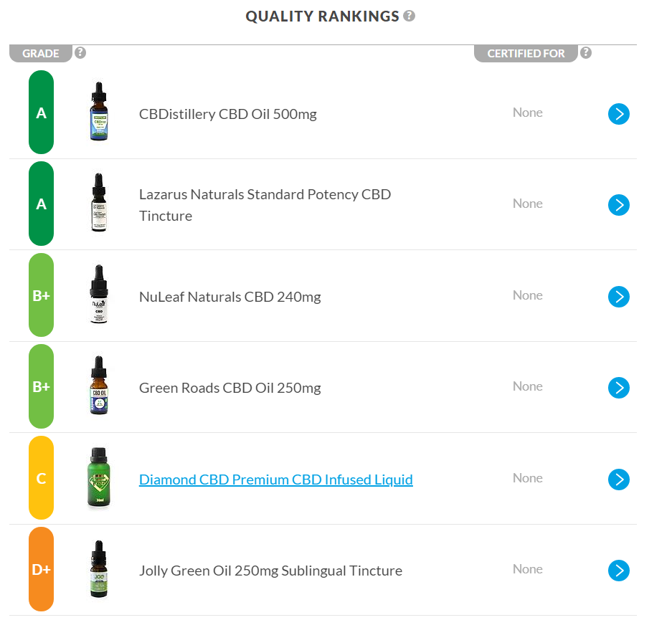The height and width of the screenshot is (620, 672).
Task: Click 'None' certification in Lazarus Naturals row
Action: point(528,204)
